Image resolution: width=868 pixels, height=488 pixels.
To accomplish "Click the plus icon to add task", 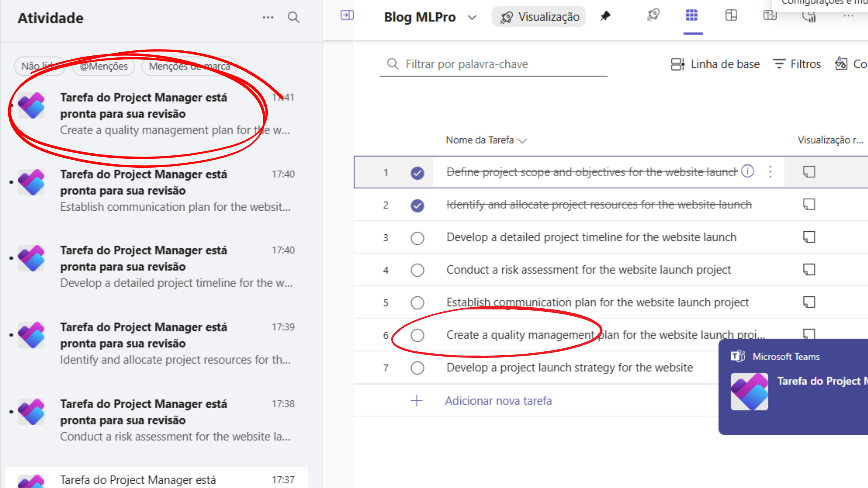I will 417,400.
